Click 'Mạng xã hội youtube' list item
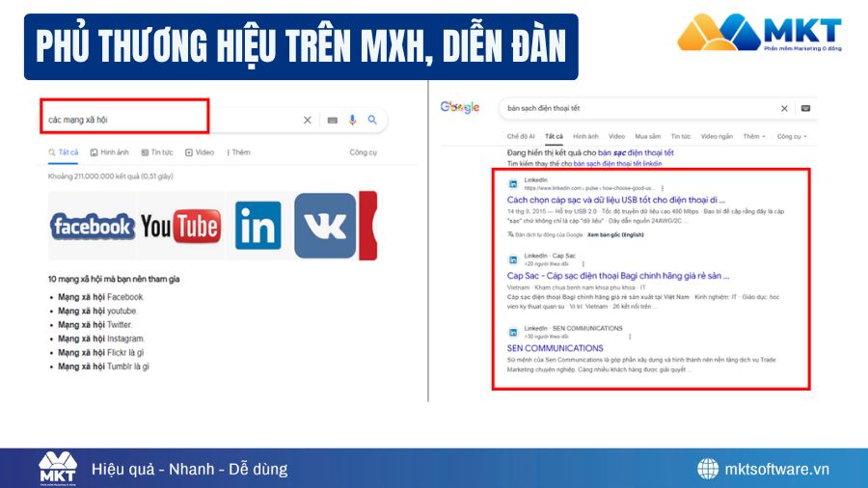The width and height of the screenshot is (868, 488). [98, 311]
